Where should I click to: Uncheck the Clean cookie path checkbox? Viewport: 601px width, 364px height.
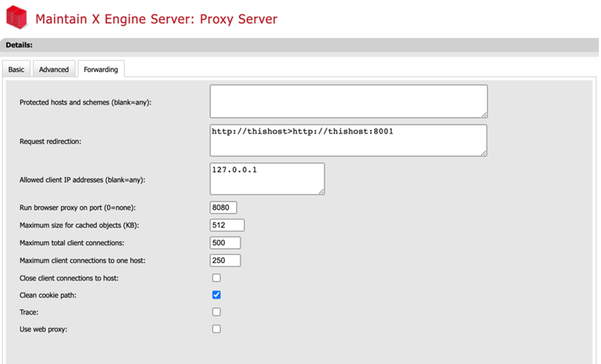[217, 295]
